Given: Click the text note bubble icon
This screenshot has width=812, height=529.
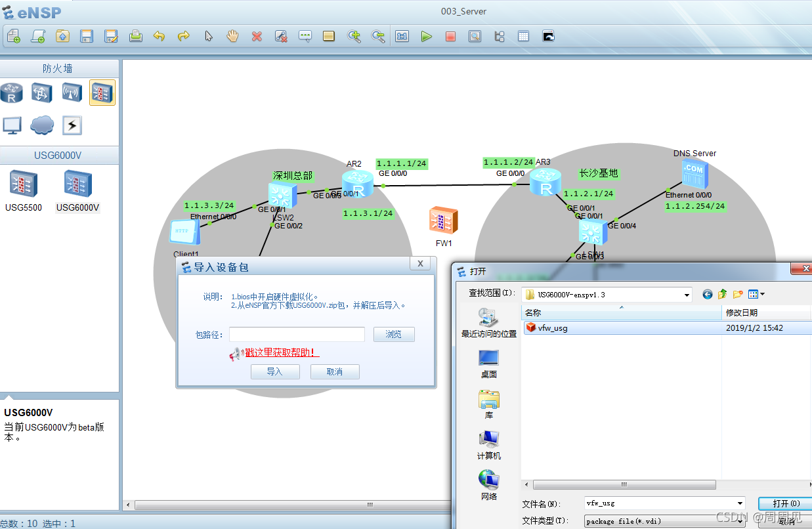Looking at the screenshot, I should click(x=305, y=37).
